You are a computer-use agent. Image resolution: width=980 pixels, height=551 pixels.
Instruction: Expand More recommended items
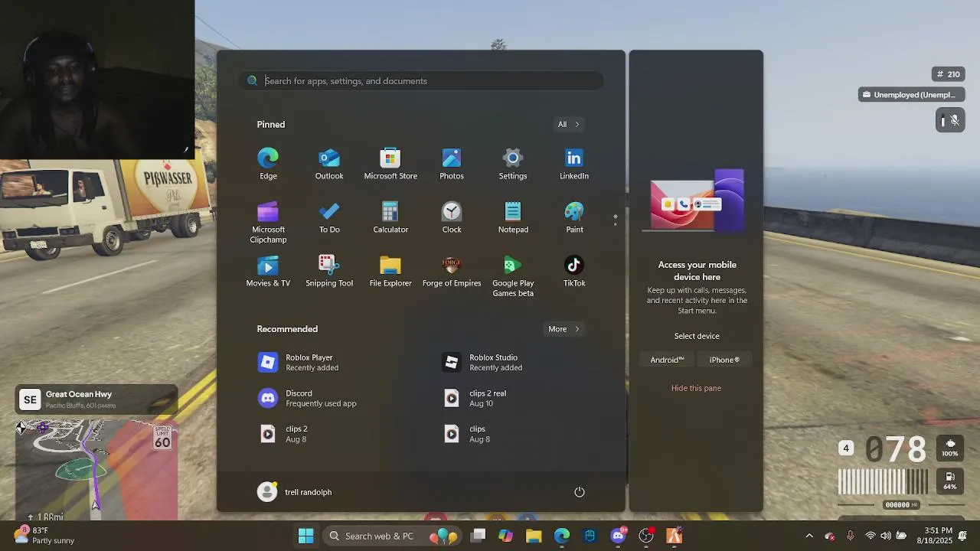(563, 329)
